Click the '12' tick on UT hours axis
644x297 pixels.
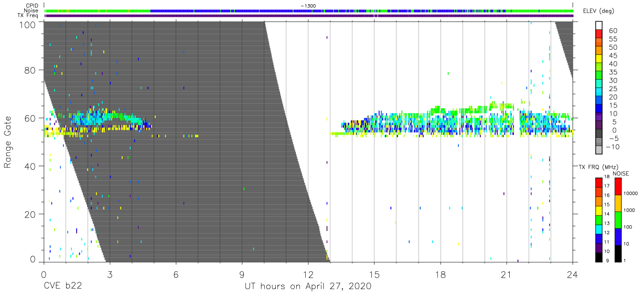click(308, 274)
